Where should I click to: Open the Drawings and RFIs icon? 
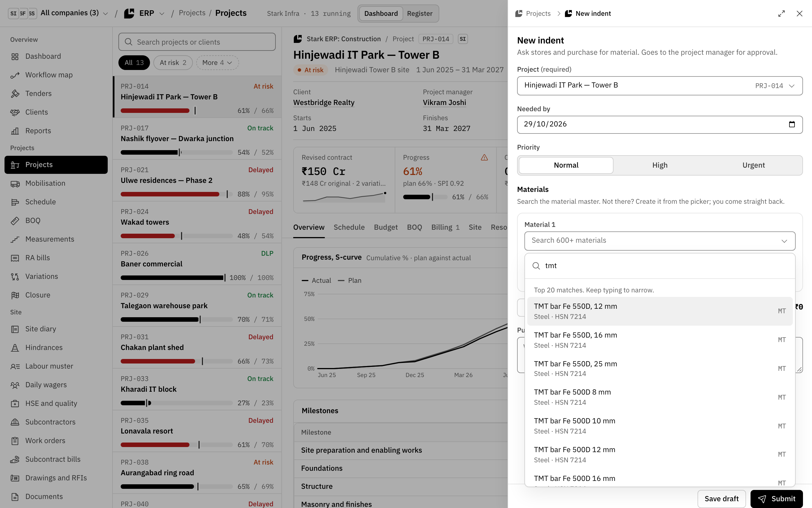pyautogui.click(x=15, y=478)
